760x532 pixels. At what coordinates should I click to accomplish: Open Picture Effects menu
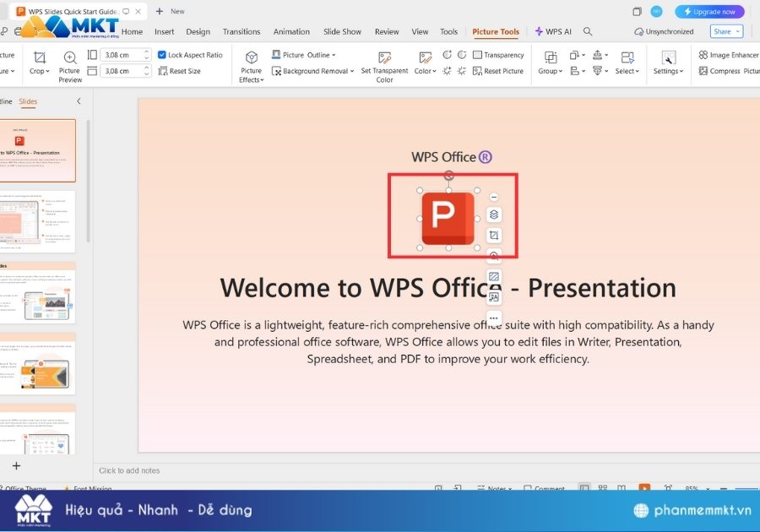pos(251,66)
